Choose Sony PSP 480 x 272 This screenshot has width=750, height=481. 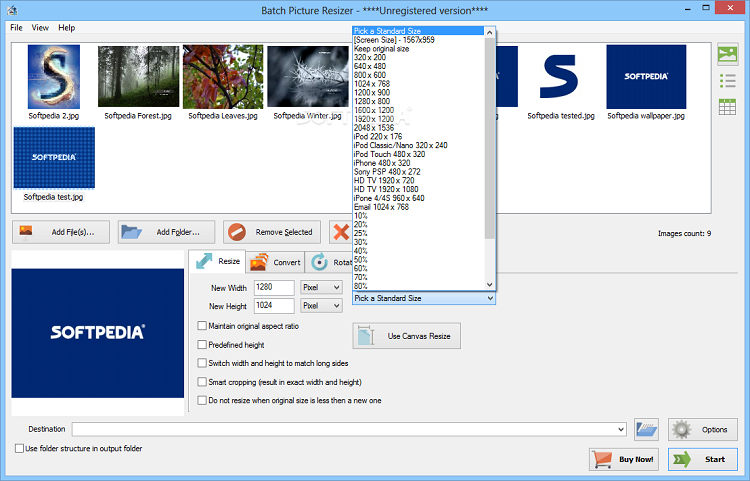418,172
